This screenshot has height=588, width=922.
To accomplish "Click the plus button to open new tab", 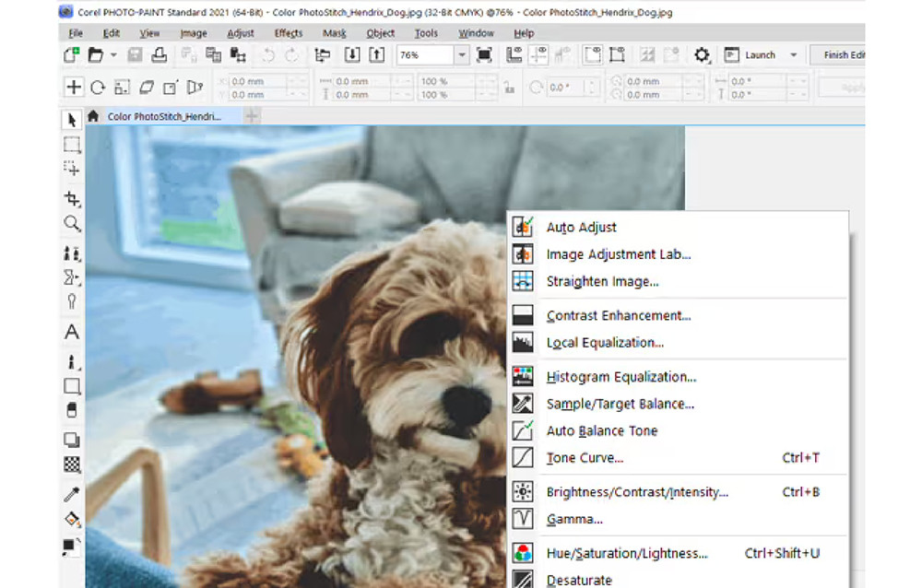I will point(251,116).
